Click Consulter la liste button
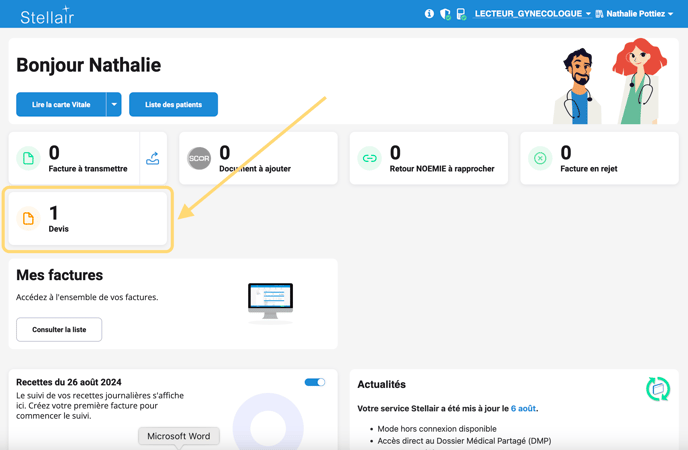This screenshot has height=450, width=688. (x=59, y=329)
